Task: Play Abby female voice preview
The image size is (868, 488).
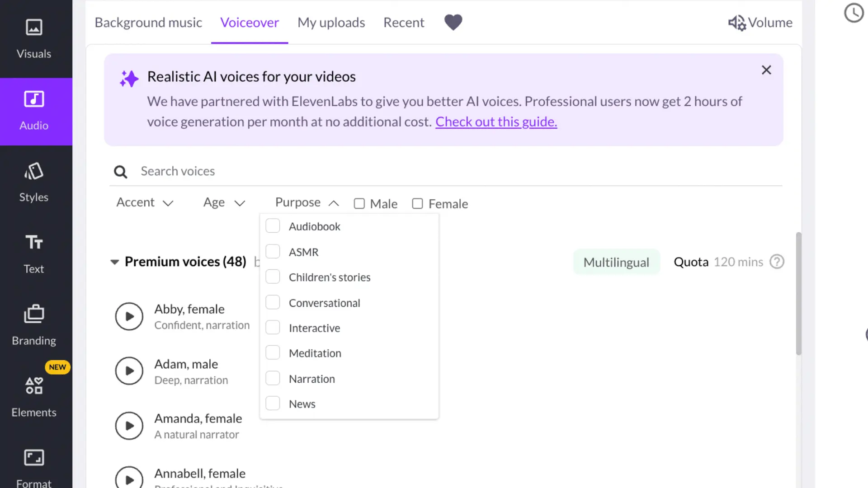Action: coord(129,316)
